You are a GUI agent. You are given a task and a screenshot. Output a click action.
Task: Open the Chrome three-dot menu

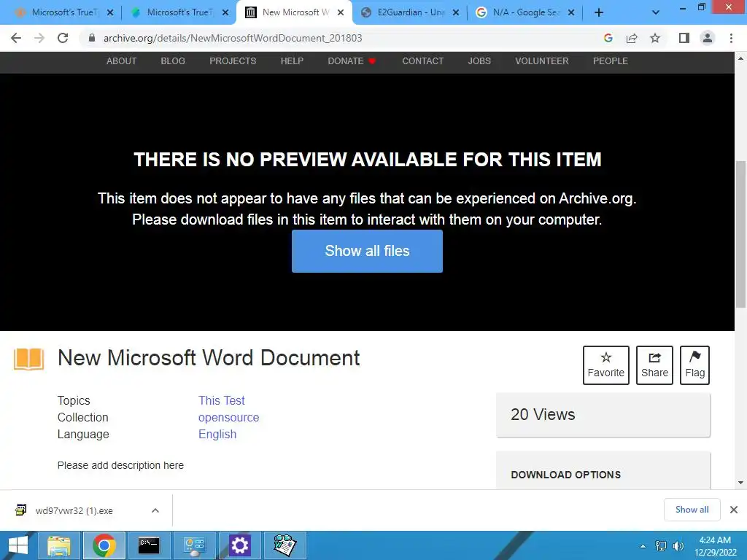[731, 38]
